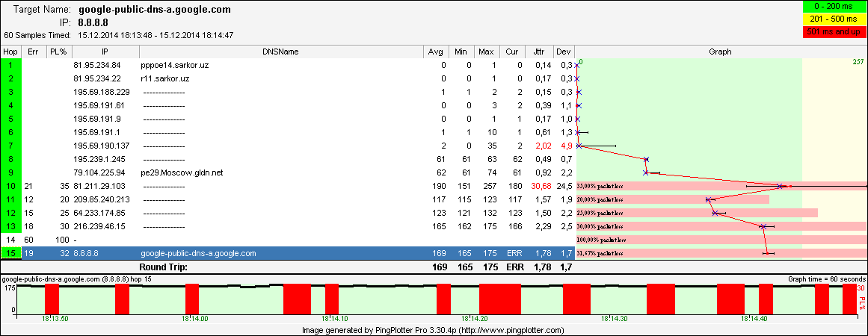Select the green 0 - 200 ms legend
This screenshot has width=868, height=336.
[834, 7]
